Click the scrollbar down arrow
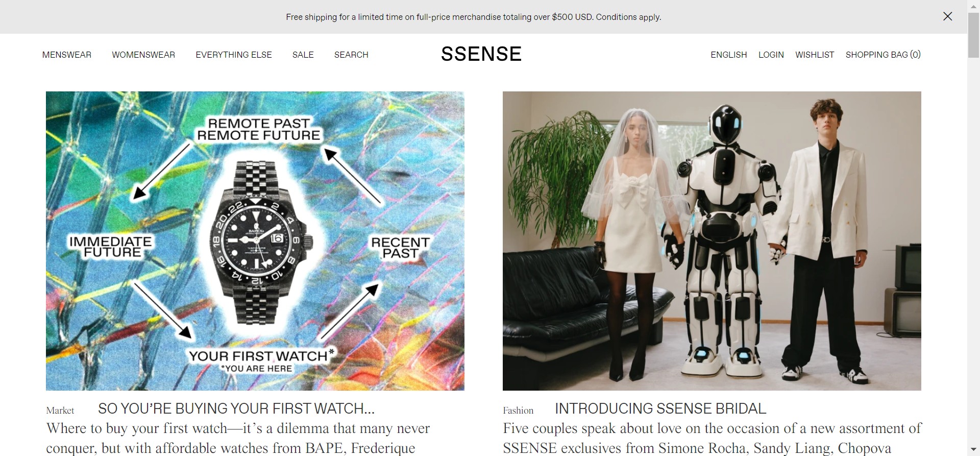 [x=974, y=450]
